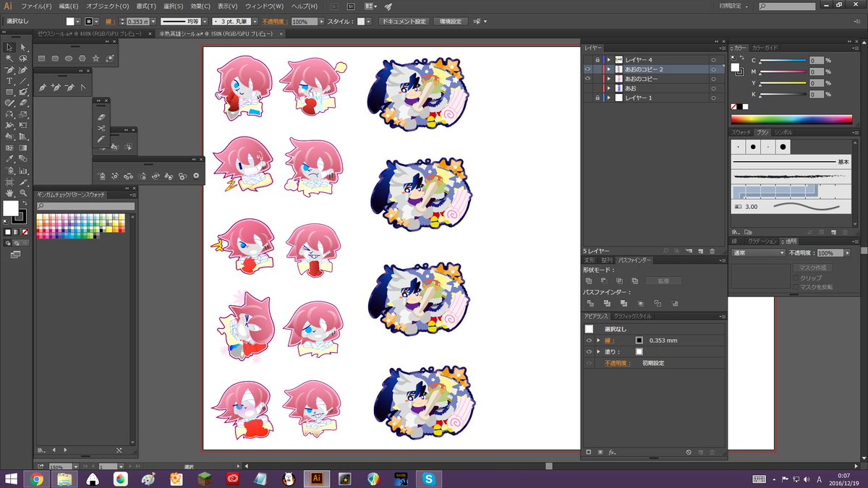This screenshot has width=868, height=488.
Task: Enable the クリップ checkbox
Action: tap(796, 278)
